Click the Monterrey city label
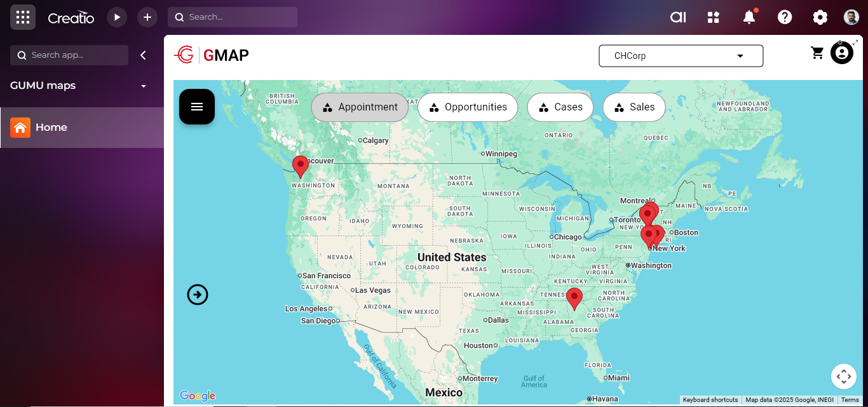This screenshot has height=407, width=868. point(480,378)
